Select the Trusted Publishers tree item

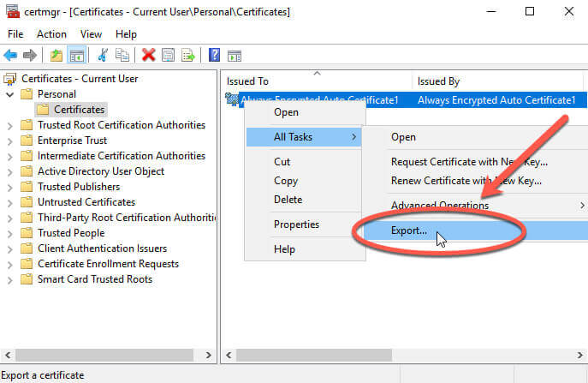79,187
